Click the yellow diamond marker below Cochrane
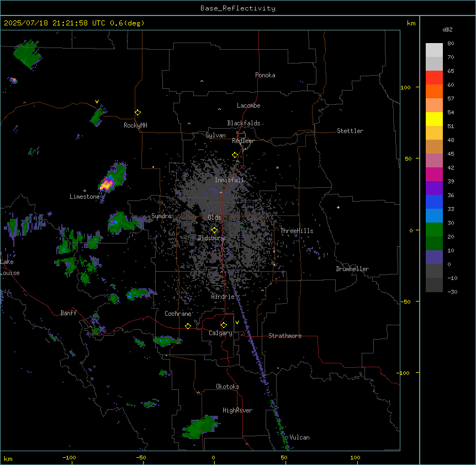 (188, 326)
